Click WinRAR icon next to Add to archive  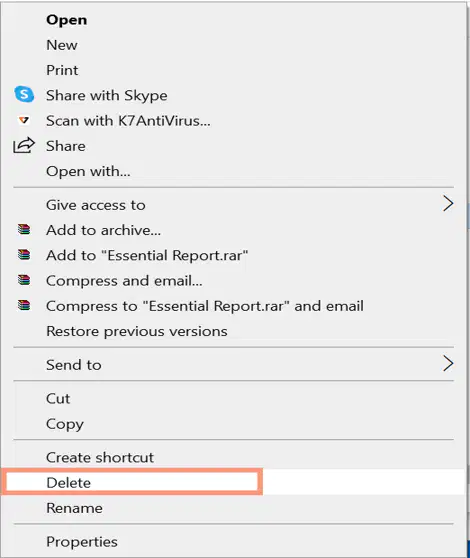24,230
